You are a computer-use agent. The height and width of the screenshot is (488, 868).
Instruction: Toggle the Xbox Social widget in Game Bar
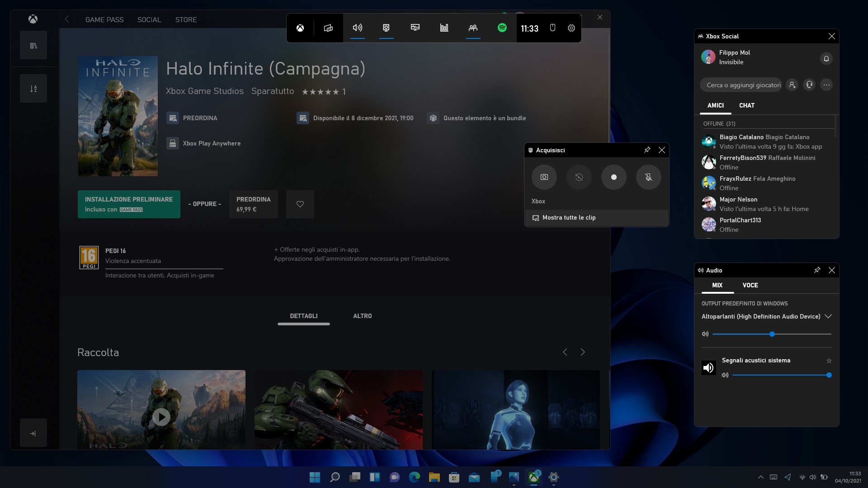coord(473,28)
